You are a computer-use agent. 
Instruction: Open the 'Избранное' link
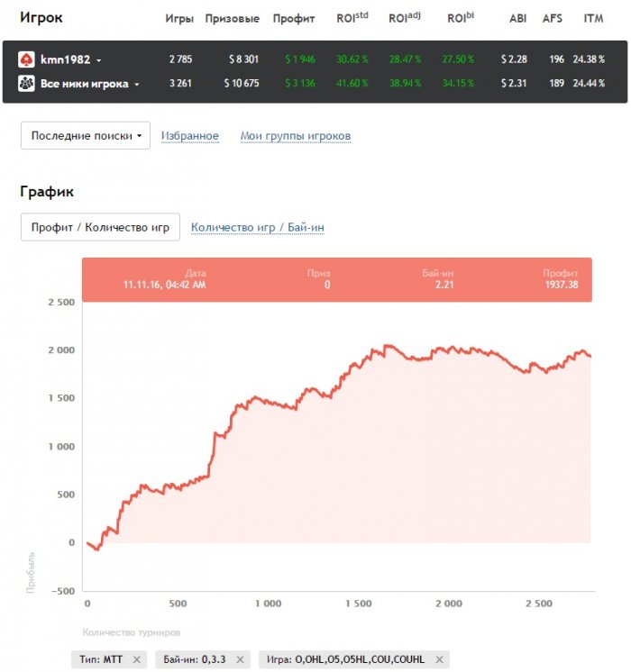(x=190, y=136)
